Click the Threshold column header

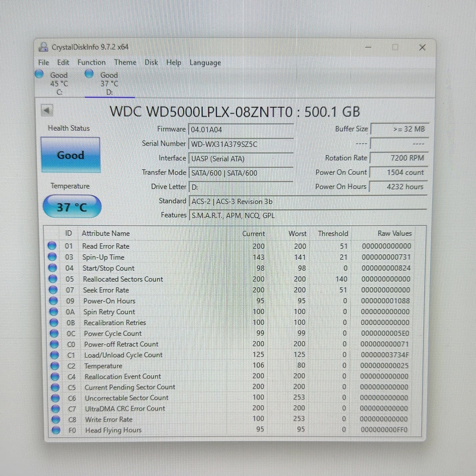tap(333, 234)
